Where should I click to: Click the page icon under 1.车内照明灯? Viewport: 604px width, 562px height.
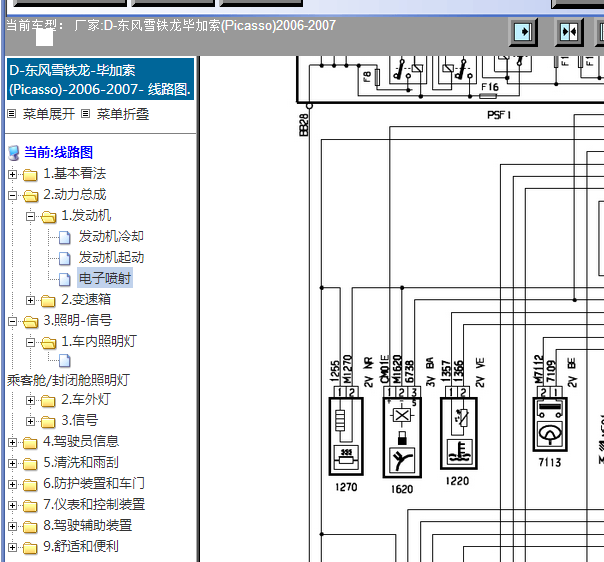[64, 360]
